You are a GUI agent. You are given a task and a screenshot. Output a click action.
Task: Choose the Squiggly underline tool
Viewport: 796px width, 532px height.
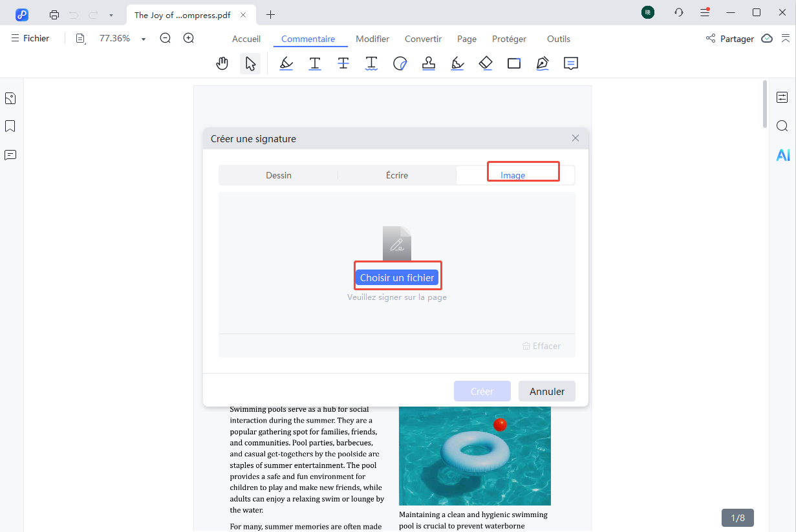tap(372, 63)
